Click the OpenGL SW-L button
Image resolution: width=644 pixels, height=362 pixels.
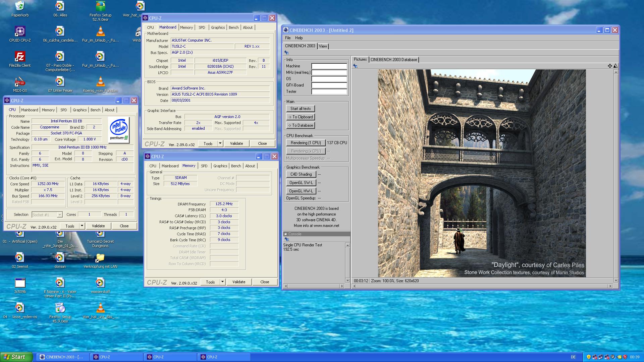(x=301, y=183)
